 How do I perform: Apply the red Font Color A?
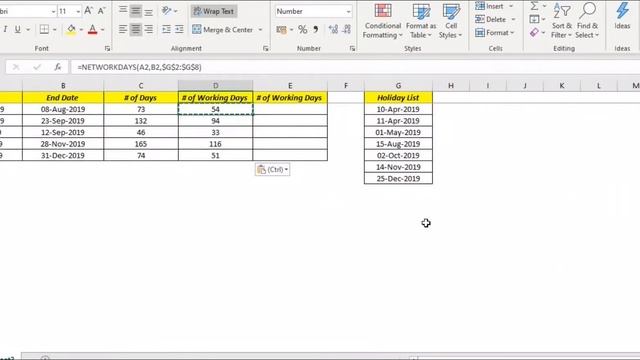tap(93, 29)
